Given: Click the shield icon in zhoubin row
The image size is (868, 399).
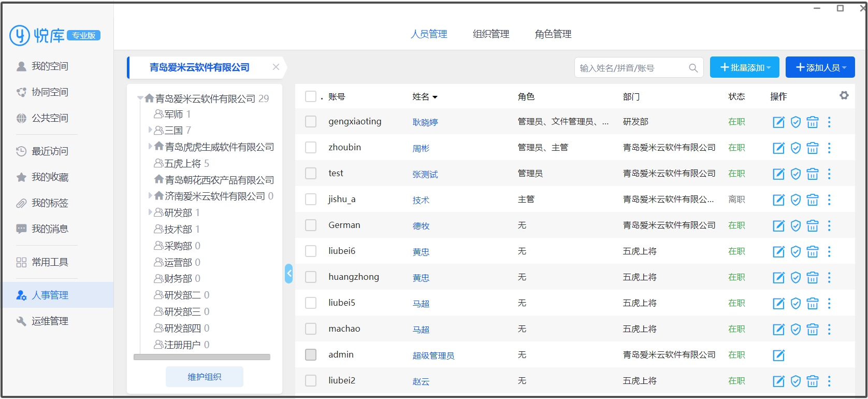Looking at the screenshot, I should click(x=795, y=148).
